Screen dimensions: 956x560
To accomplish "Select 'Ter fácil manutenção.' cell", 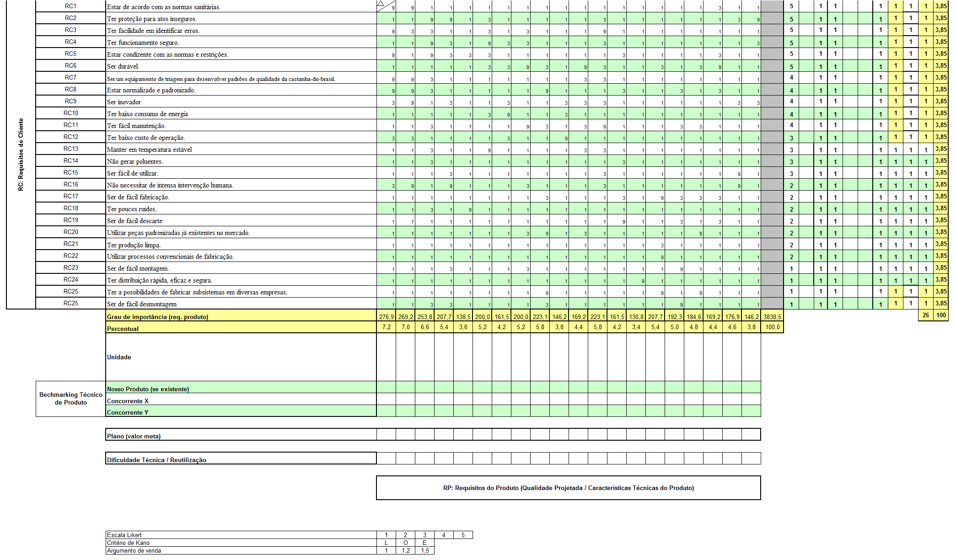I will point(241,125).
